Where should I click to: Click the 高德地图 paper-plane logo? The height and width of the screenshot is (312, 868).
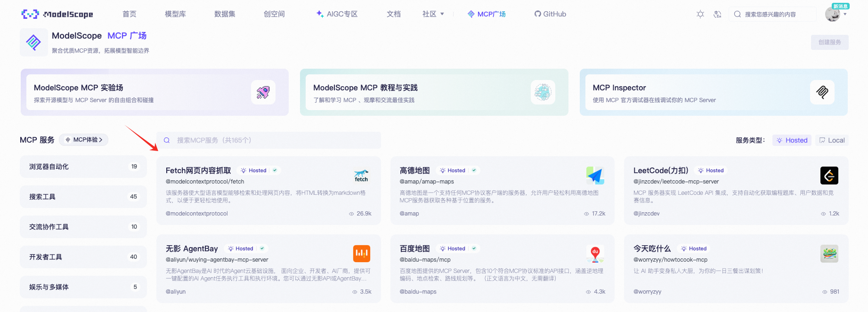(595, 176)
